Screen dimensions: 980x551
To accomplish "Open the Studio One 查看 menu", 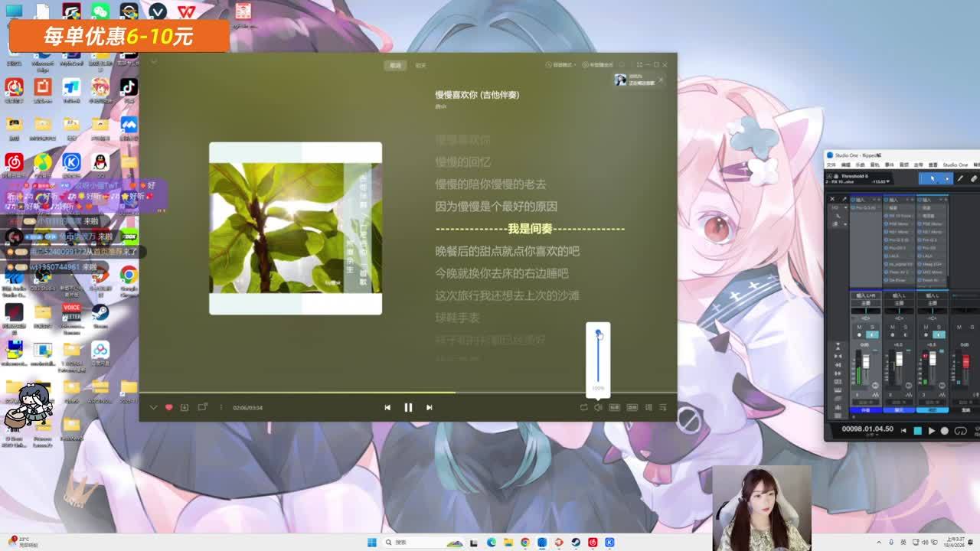I will [933, 165].
